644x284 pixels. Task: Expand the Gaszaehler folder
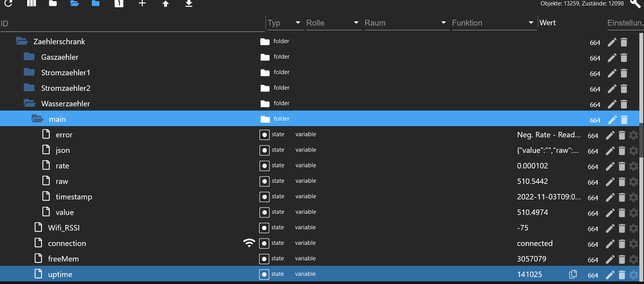pyautogui.click(x=29, y=57)
